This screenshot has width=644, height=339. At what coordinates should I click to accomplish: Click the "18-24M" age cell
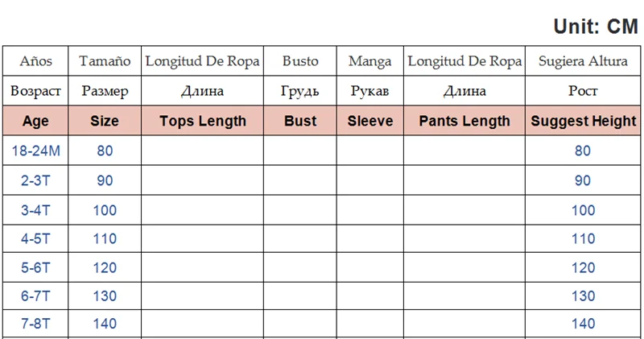click(35, 151)
